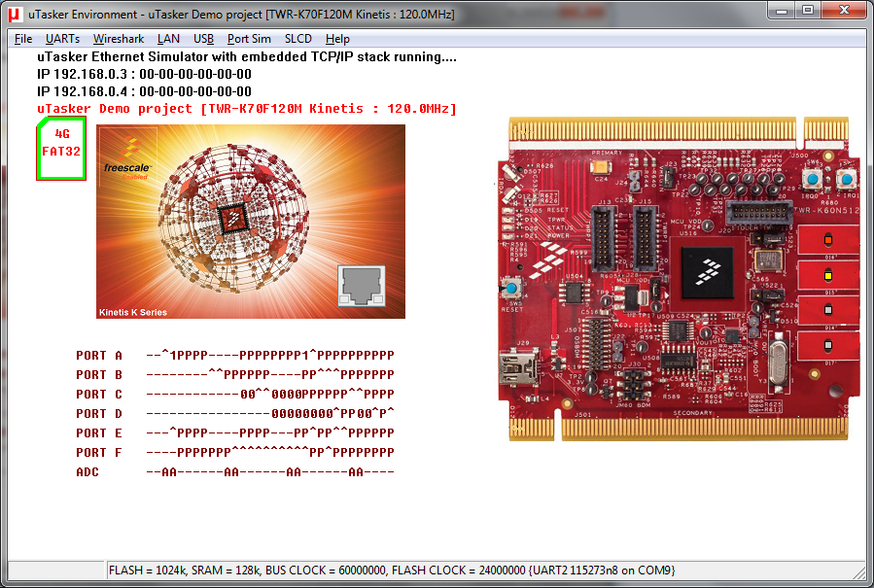The image size is (874, 588).
Task: Click the PORT F pin state row
Action: (234, 453)
